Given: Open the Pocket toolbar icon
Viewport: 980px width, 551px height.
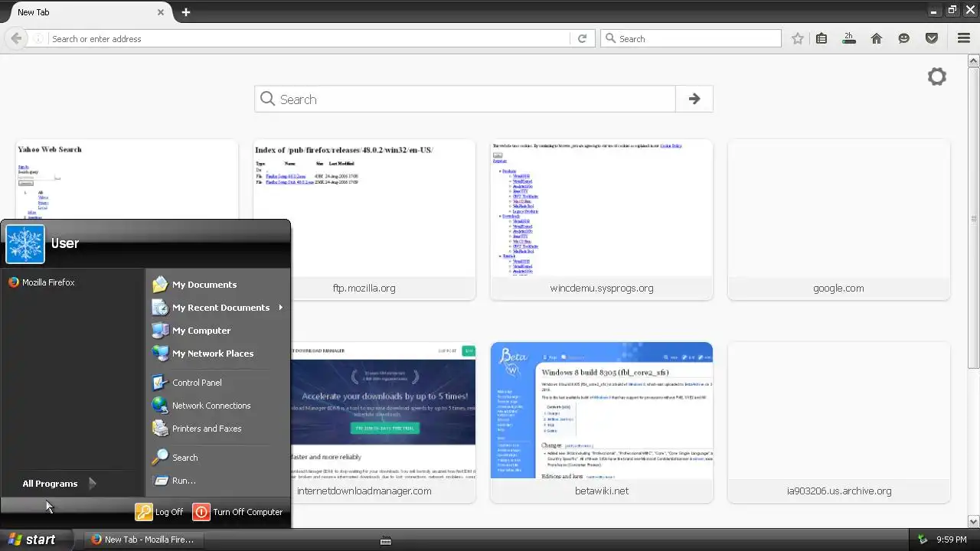Looking at the screenshot, I should tap(932, 38).
